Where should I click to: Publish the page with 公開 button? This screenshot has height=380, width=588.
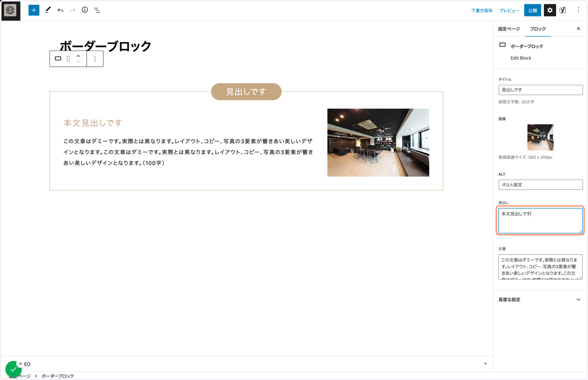tap(533, 10)
